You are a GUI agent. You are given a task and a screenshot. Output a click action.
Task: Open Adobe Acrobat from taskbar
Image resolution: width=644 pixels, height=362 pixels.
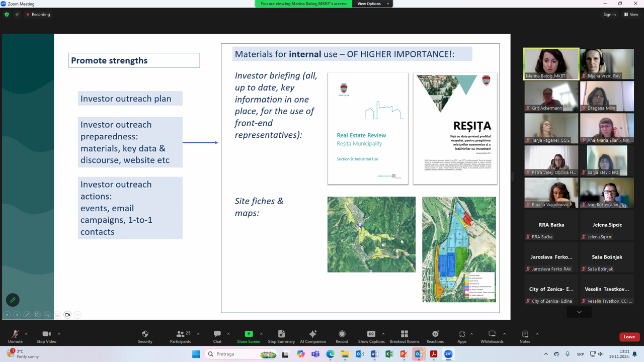pyautogui.click(x=434, y=354)
